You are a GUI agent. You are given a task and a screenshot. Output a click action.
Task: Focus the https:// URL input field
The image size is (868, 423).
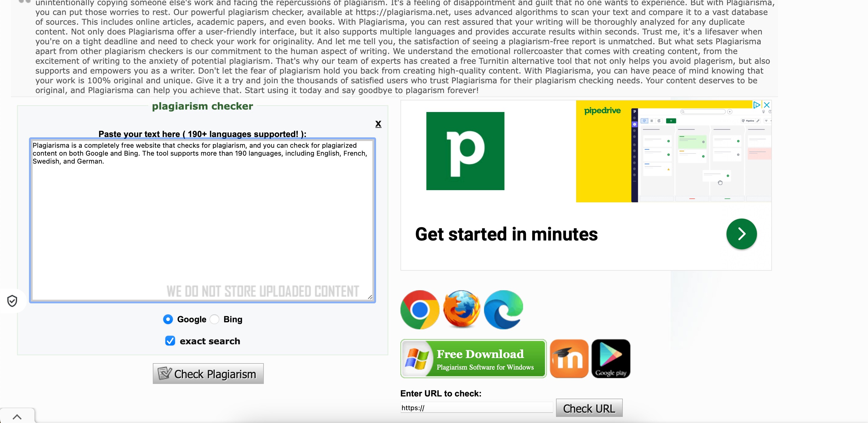click(476, 407)
